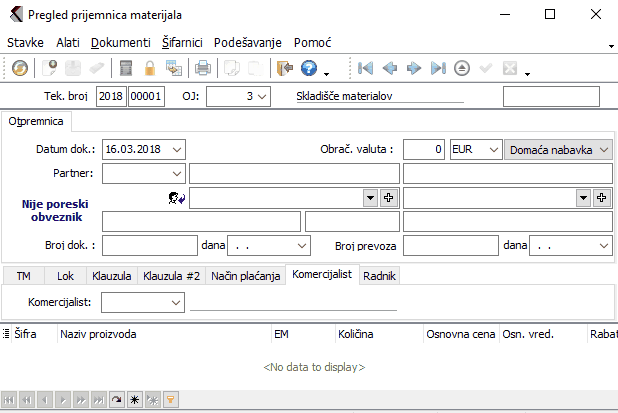Select the Klauzula #2 tab
Viewport: 618px width, 413px height.
(169, 275)
